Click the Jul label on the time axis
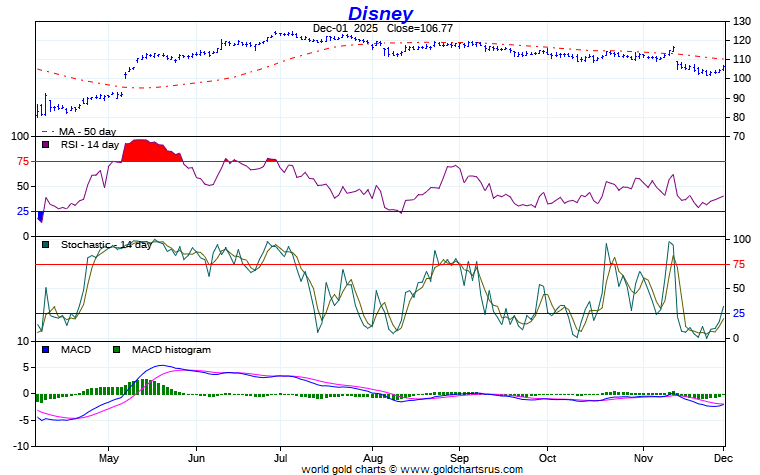Image resolution: width=760 pixels, height=475 pixels. click(280, 458)
